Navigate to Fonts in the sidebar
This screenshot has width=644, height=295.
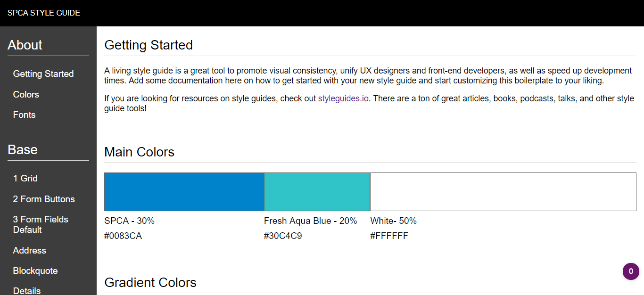coord(25,115)
